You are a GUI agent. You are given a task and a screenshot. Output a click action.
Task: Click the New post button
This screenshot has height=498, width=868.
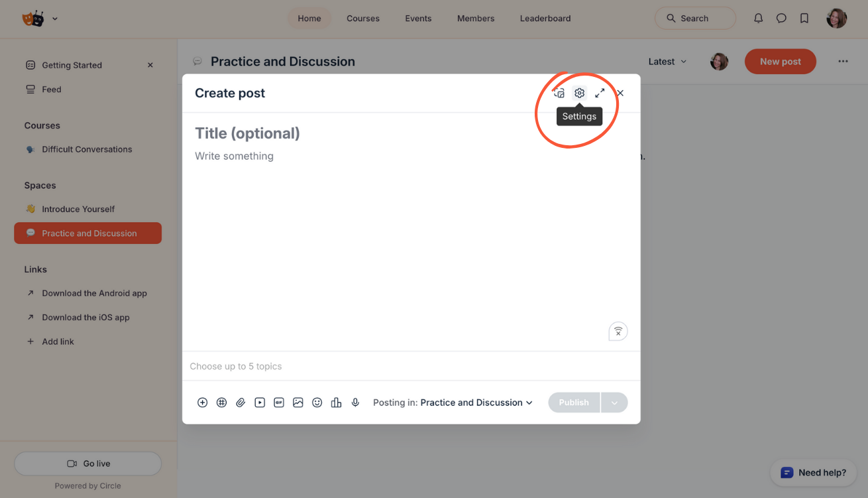click(x=780, y=62)
